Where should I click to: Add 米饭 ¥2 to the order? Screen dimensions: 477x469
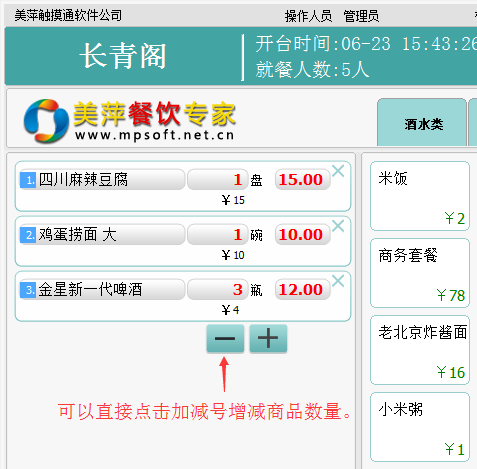(420, 196)
